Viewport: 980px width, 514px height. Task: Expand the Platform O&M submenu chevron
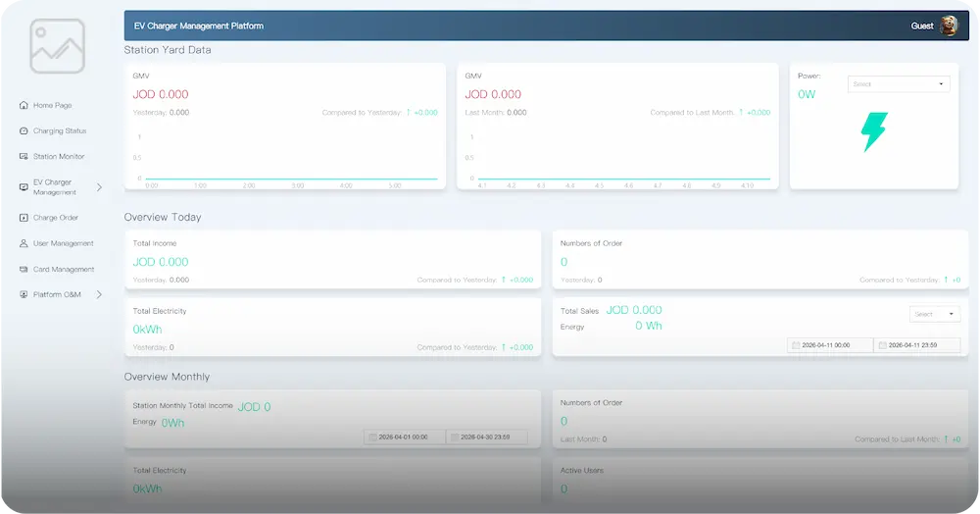pyautogui.click(x=99, y=294)
